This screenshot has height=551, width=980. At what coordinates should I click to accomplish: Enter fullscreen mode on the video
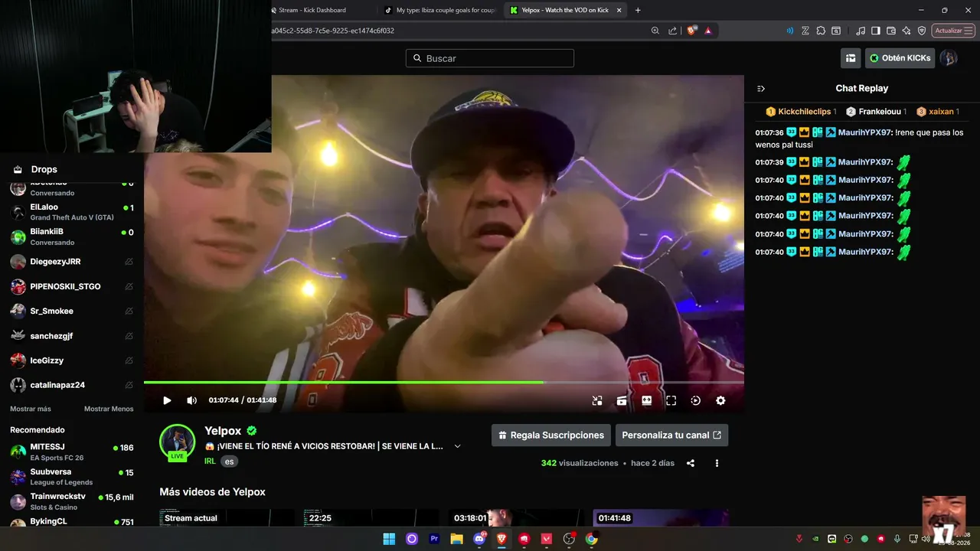pyautogui.click(x=671, y=400)
